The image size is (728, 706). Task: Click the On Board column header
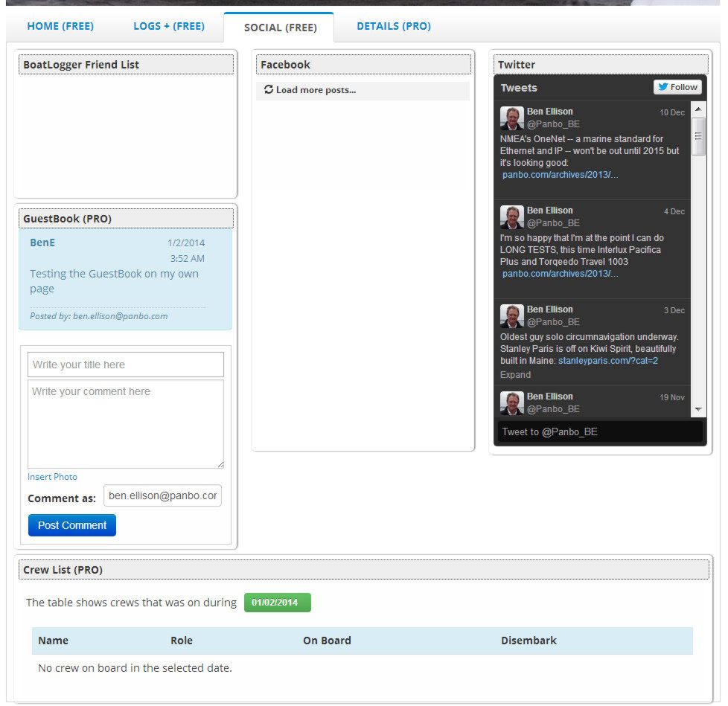pos(327,641)
